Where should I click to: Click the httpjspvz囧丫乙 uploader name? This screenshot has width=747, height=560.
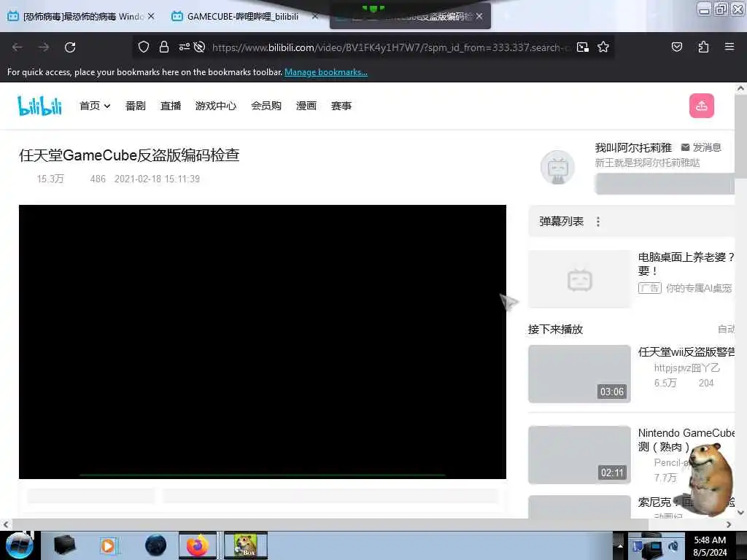(x=686, y=368)
